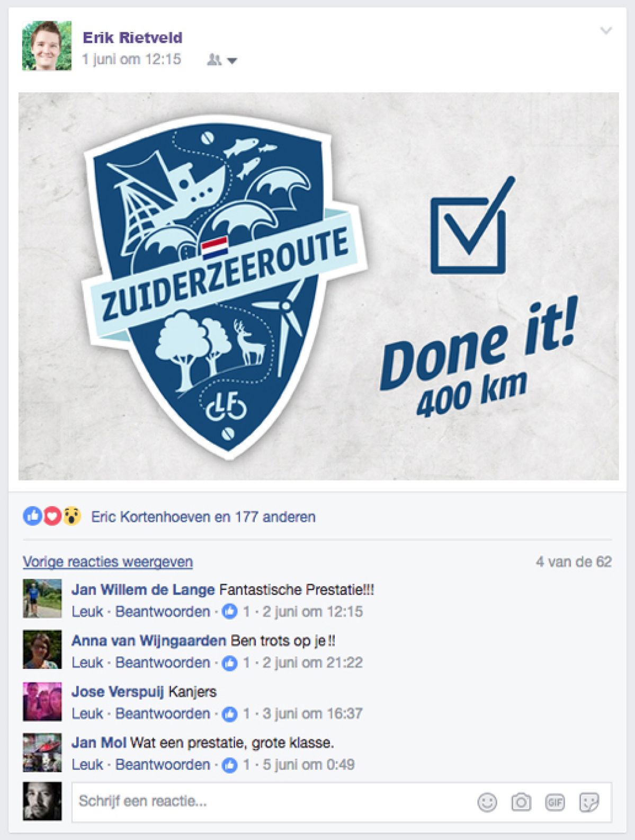Open the emoji picker in comment box
Viewport: 635px width, 840px height.
pos(487,802)
